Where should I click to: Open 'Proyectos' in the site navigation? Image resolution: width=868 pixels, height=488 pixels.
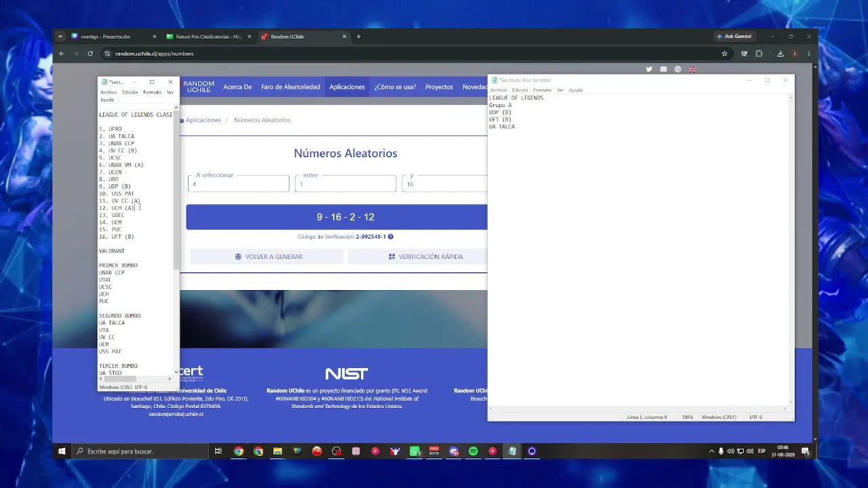439,87
